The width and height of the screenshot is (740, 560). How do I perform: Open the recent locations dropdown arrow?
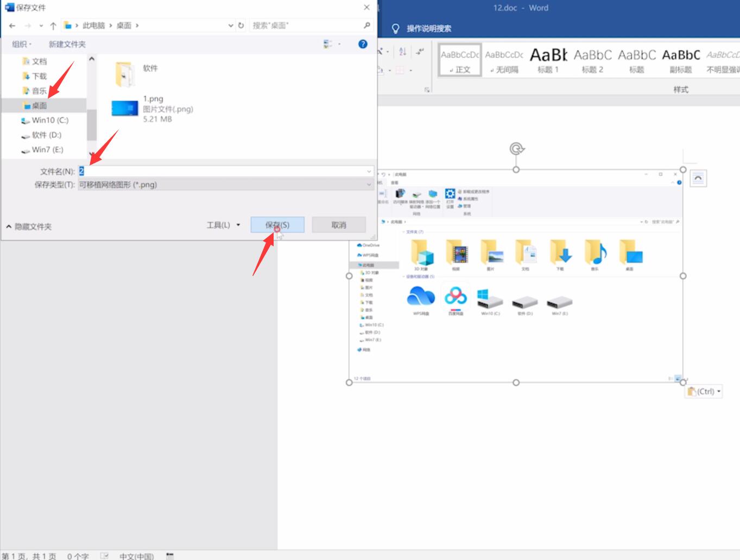pos(41,26)
